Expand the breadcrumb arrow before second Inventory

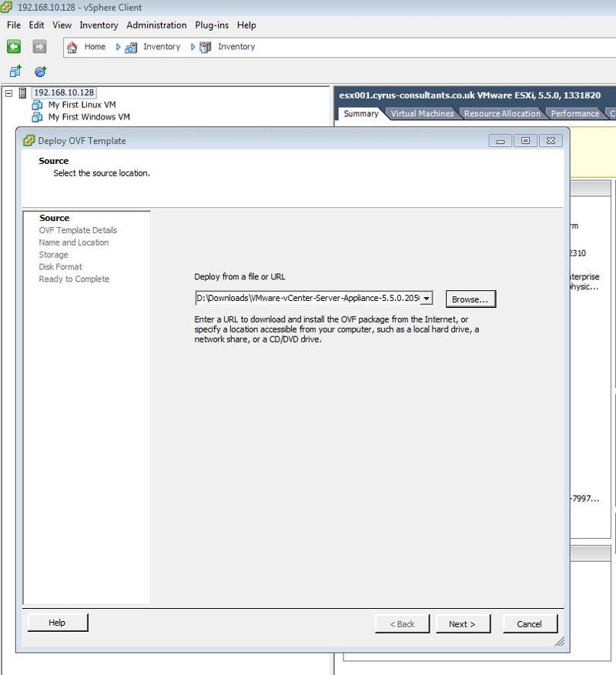click(x=192, y=47)
